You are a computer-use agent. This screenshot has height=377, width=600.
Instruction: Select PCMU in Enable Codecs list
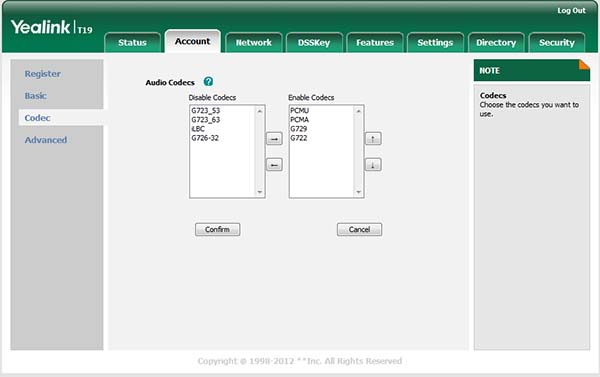point(299,111)
